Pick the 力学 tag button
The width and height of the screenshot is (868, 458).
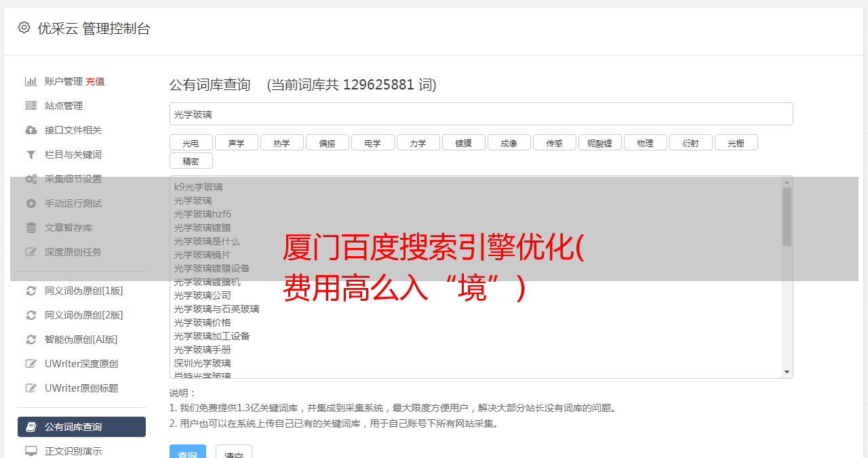point(418,142)
